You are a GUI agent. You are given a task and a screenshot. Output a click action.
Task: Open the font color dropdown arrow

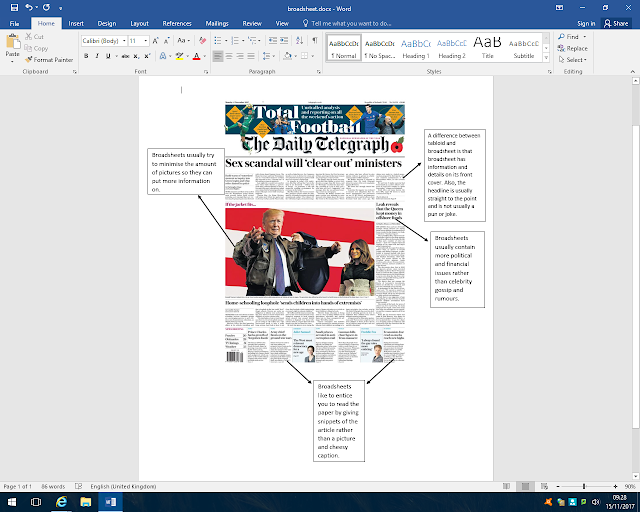[204, 56]
